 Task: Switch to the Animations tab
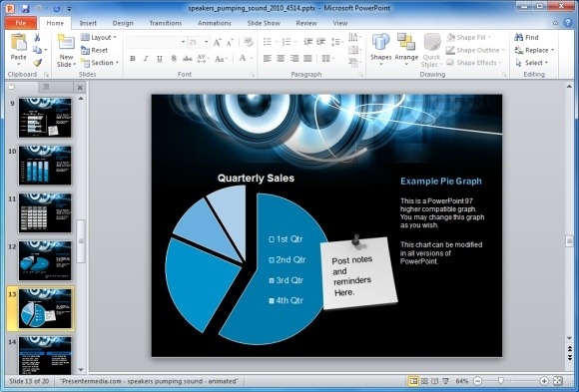215,23
